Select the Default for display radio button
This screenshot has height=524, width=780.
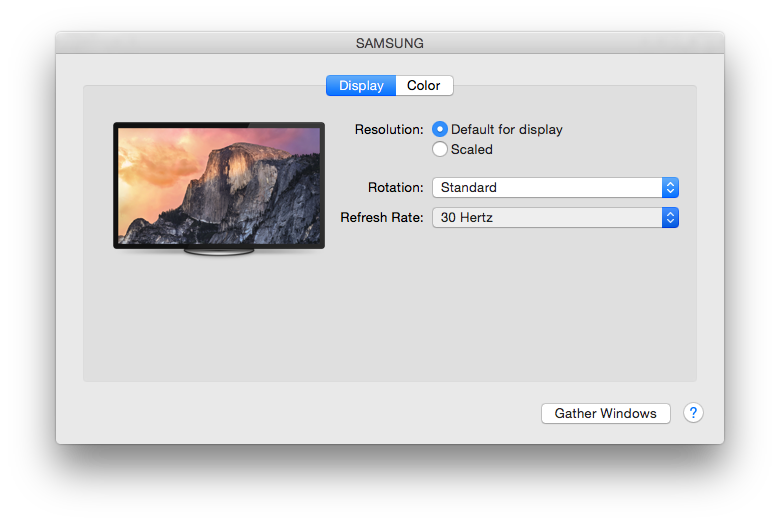pos(440,129)
